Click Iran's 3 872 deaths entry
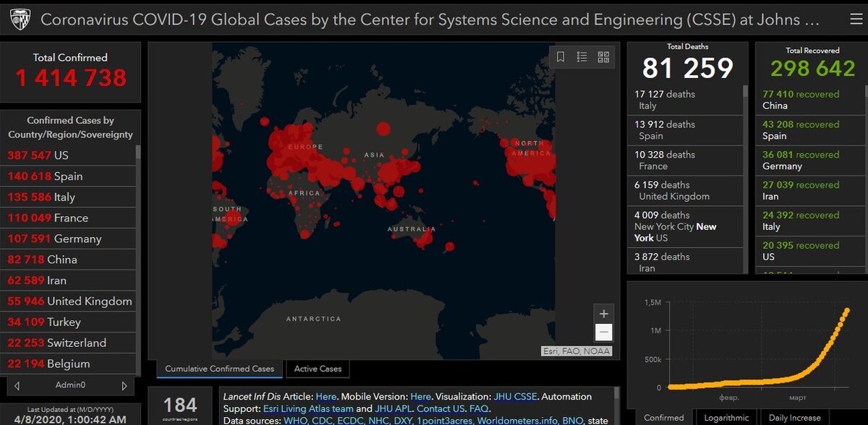This screenshot has width=868, height=425. tap(685, 262)
